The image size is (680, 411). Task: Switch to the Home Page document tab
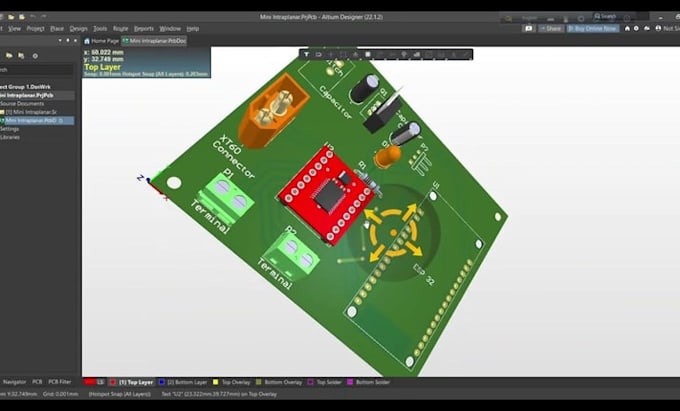101,41
